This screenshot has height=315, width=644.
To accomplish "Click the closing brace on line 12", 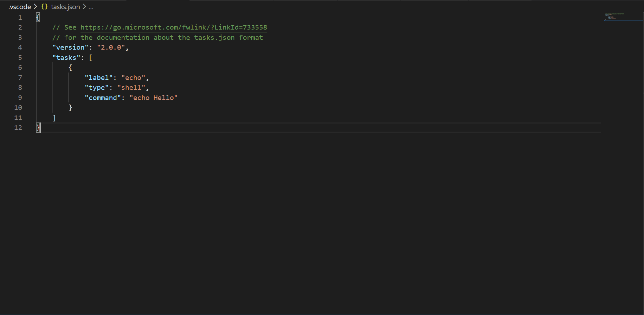I will pyautogui.click(x=38, y=127).
